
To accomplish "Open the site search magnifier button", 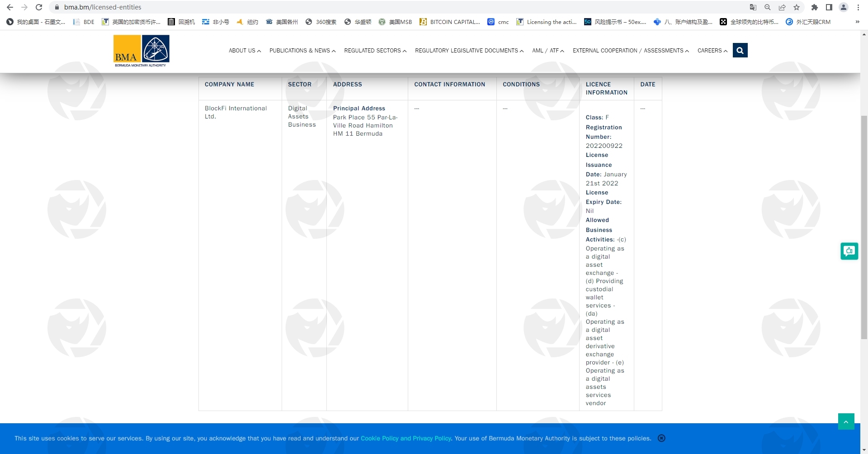I will pos(740,51).
